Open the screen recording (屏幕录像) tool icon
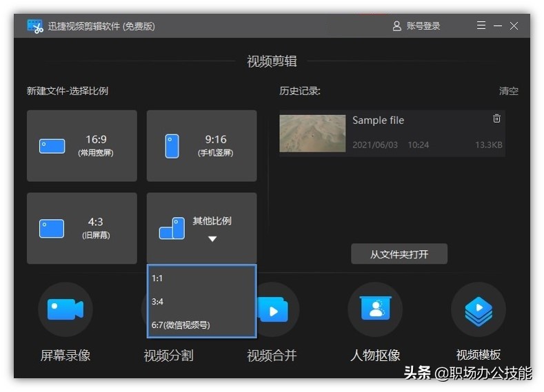This screenshot has height=392, width=544. point(65,310)
